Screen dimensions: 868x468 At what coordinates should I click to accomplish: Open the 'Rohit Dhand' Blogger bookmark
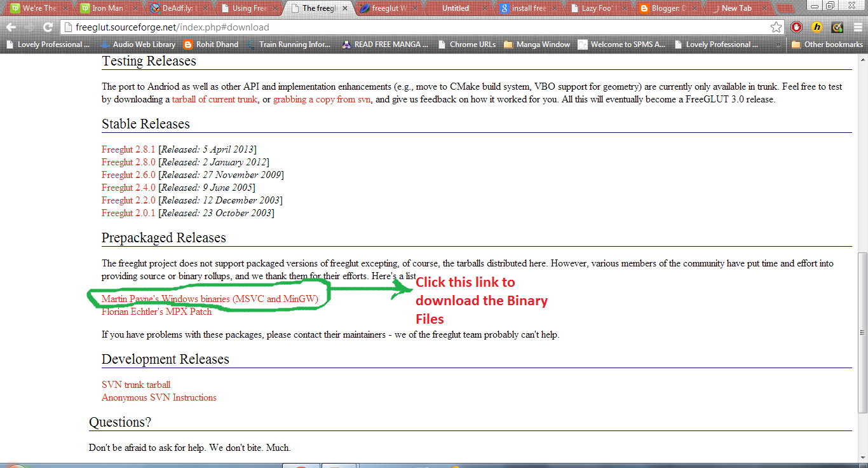pyautogui.click(x=210, y=45)
